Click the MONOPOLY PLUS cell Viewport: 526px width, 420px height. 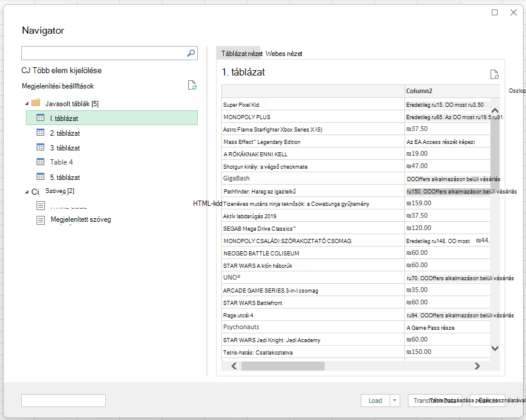[x=313, y=117]
